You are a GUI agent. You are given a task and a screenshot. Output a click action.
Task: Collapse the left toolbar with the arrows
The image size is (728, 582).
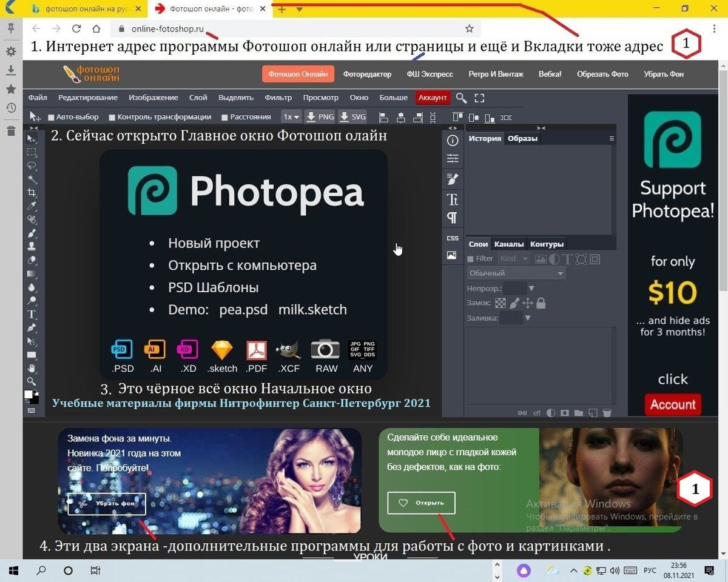coord(34,128)
